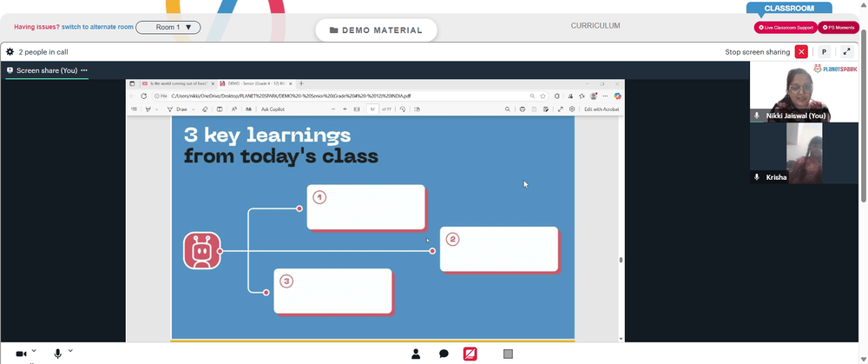The image size is (868, 364).
Task: Open the Demo Material tab
Action: tap(377, 30)
